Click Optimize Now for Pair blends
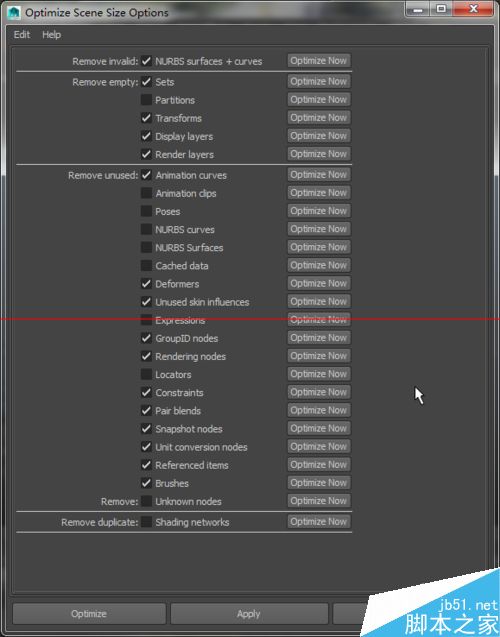This screenshot has height=637, width=500. [x=319, y=410]
